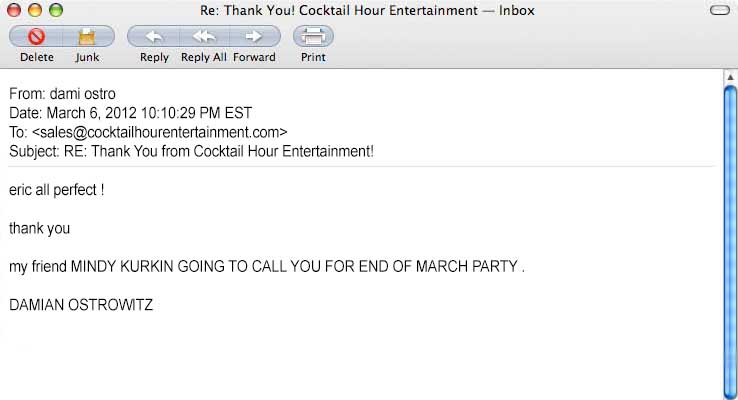Click the "thank you" line
Viewport: 738px width, 400px height.
point(40,228)
